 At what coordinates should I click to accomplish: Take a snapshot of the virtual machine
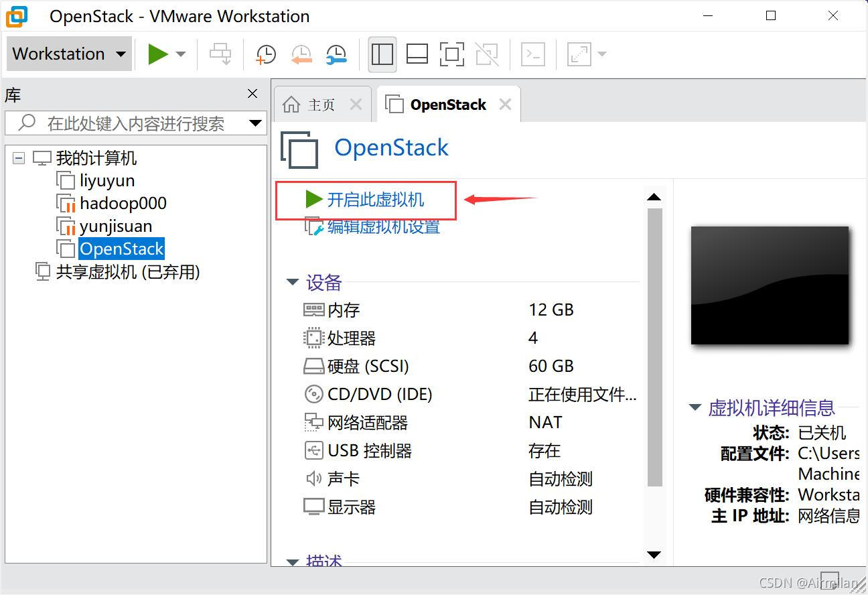coord(266,54)
